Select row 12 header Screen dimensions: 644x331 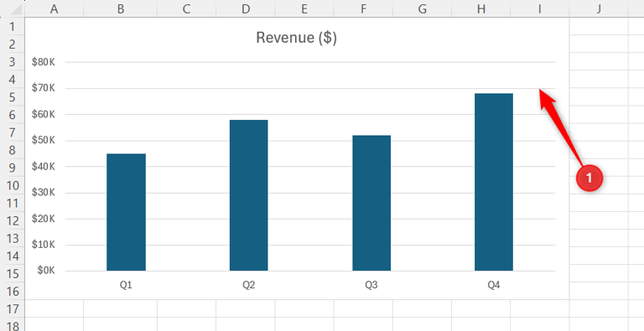[13, 220]
